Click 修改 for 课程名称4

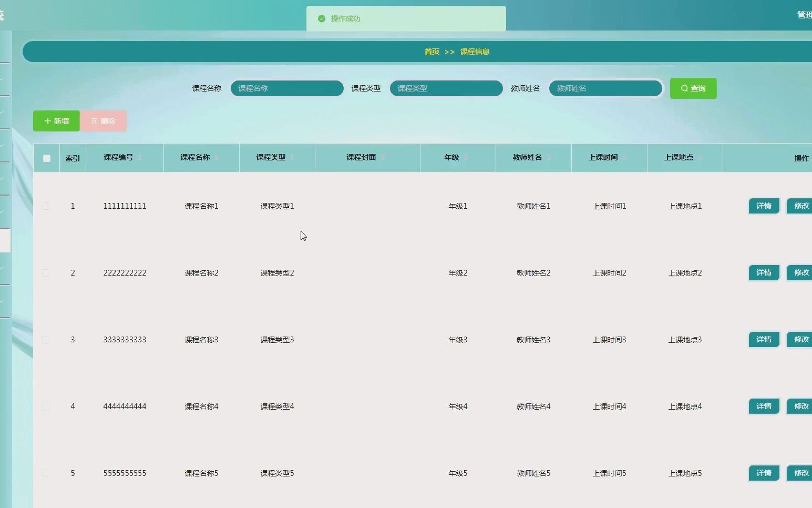[799, 406]
